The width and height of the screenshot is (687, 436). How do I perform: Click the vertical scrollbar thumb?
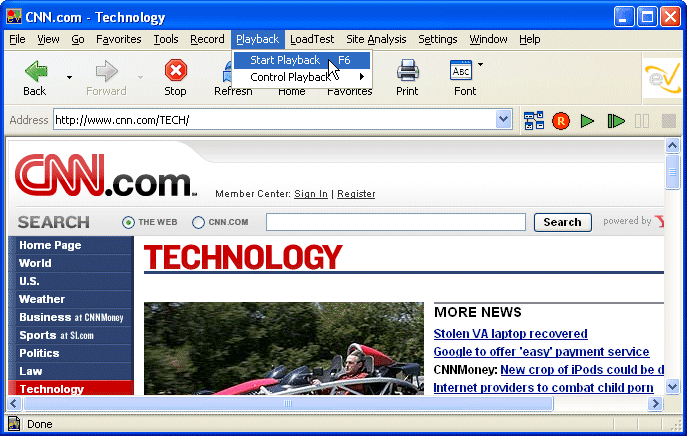click(x=673, y=172)
